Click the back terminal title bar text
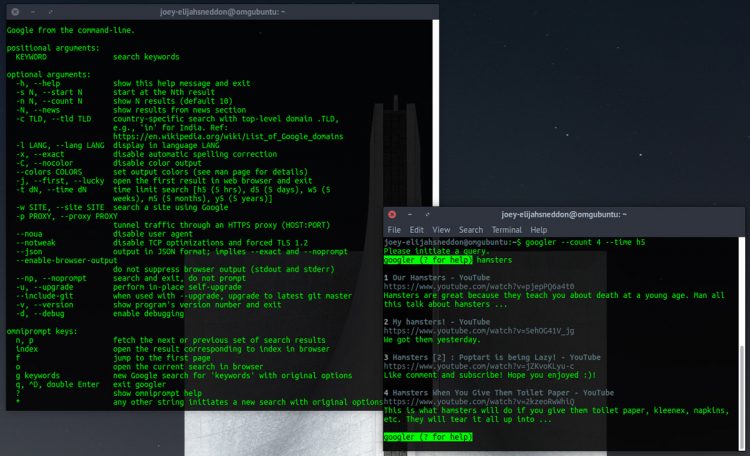 pos(222,11)
